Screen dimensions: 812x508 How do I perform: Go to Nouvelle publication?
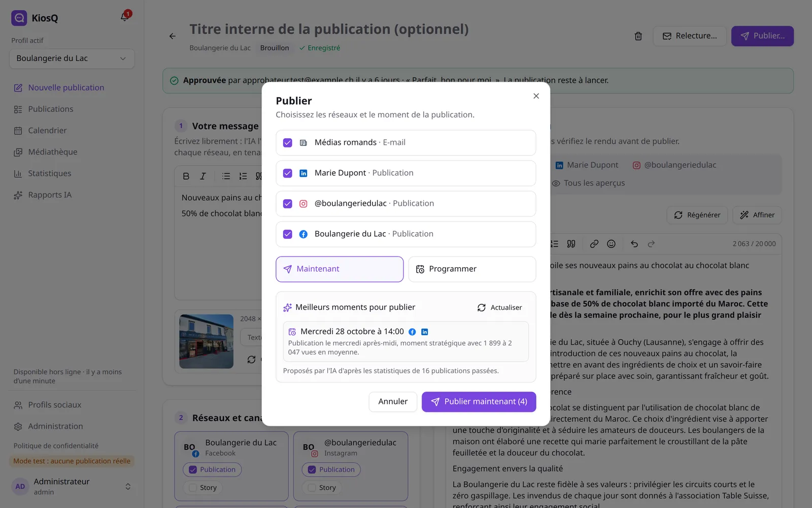pos(72,88)
